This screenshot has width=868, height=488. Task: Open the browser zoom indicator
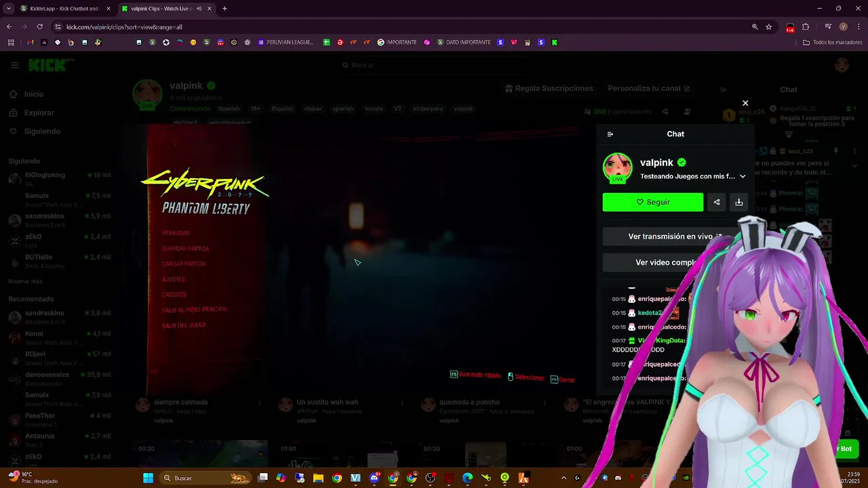755,27
